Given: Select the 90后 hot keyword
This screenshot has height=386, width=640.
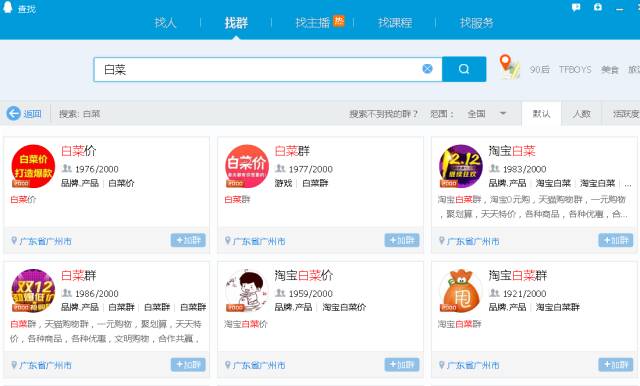Looking at the screenshot, I should (540, 69).
